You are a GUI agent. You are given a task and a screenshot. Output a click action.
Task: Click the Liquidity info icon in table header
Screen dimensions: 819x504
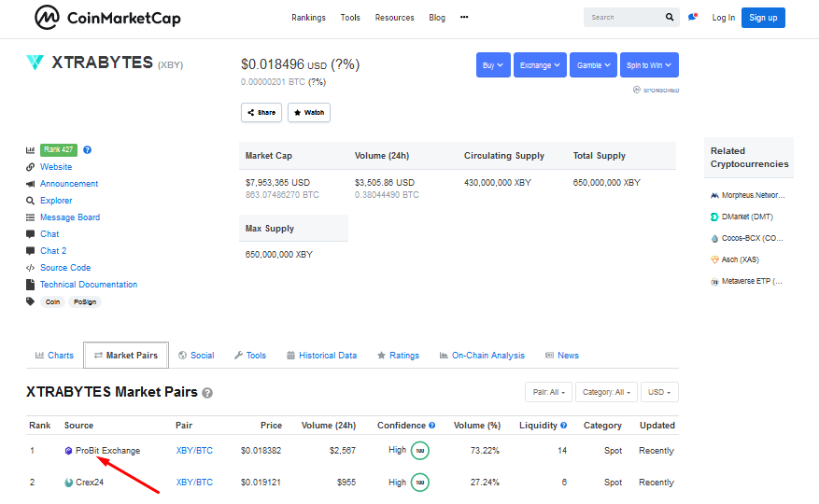[563, 426]
